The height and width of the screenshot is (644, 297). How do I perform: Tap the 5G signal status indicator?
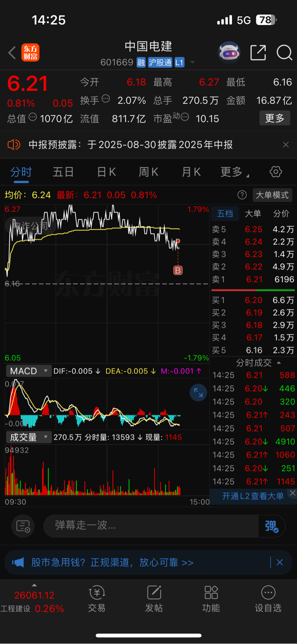(x=244, y=20)
